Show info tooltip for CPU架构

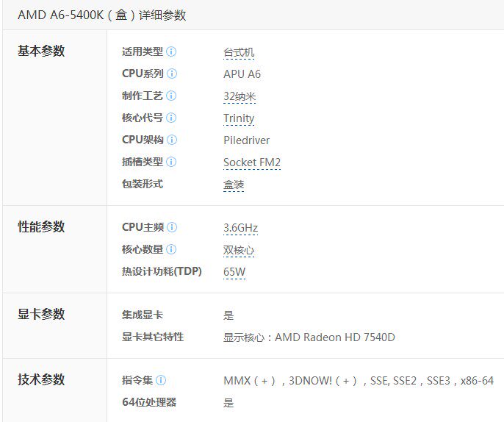[172, 140]
